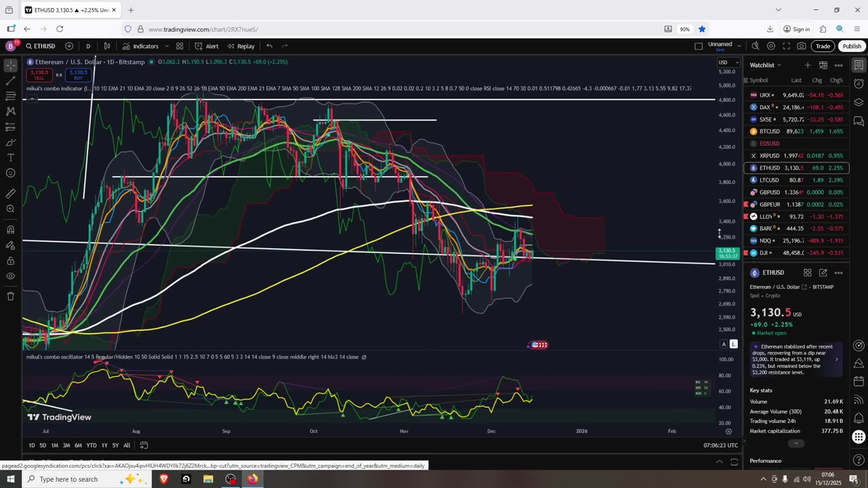Viewport: 868px width, 488px height.
Task: Open the Alerts alarm clock panel icon
Action: pyautogui.click(x=859, y=84)
